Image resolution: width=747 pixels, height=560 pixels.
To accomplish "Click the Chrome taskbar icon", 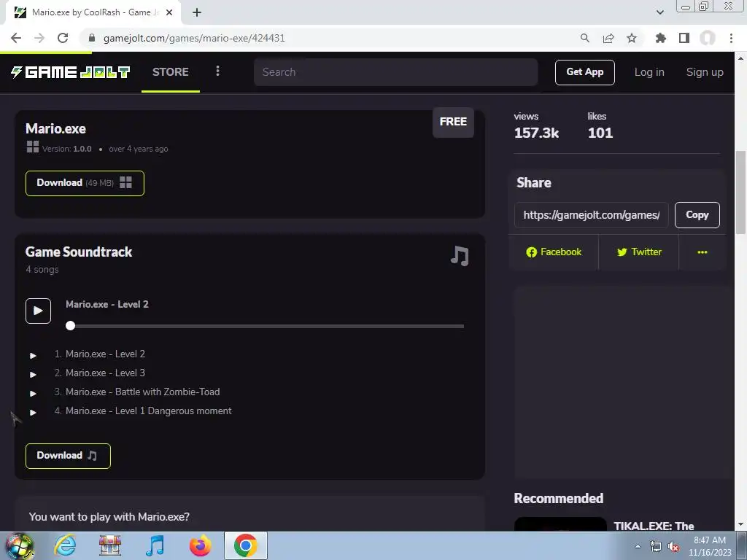I will pos(245,545).
